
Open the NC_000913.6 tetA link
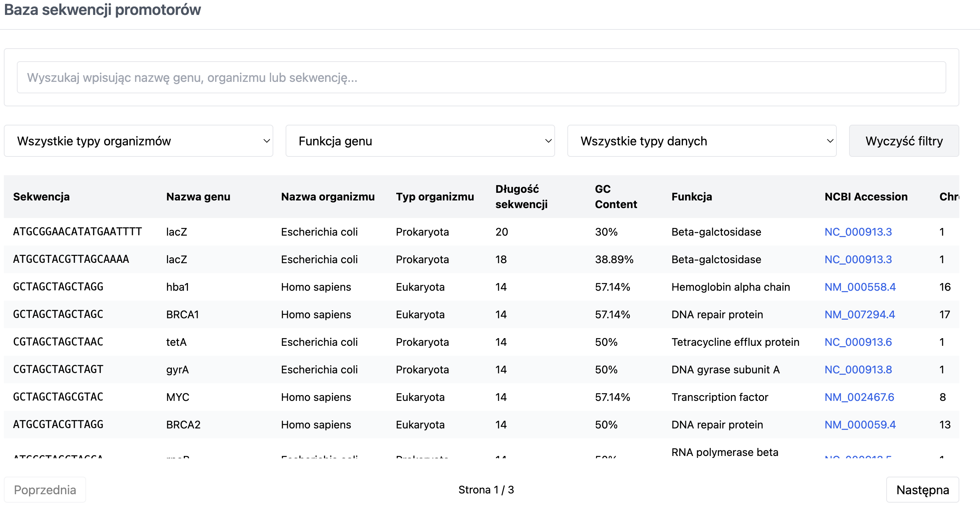pos(858,342)
